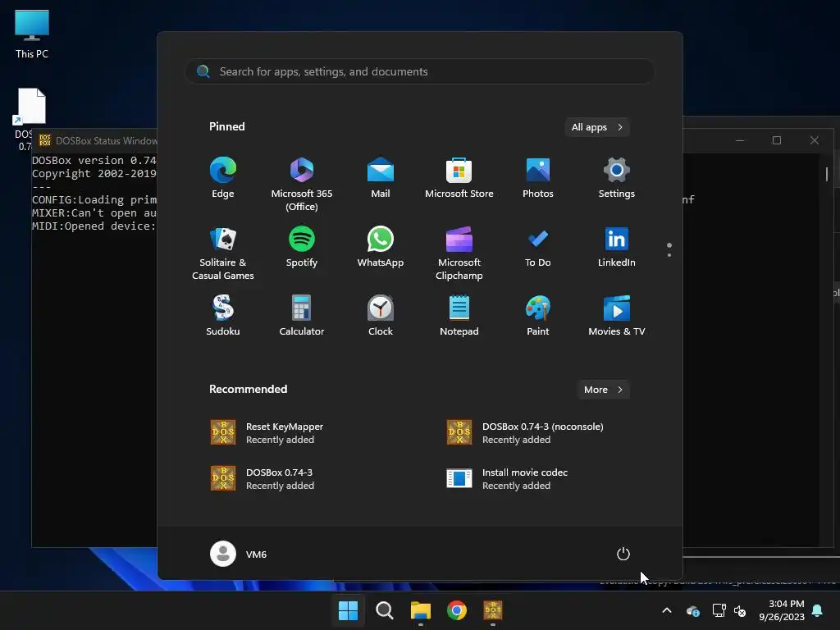Image resolution: width=840 pixels, height=630 pixels.
Task: Launch the Sudoku game
Action: coord(223,316)
